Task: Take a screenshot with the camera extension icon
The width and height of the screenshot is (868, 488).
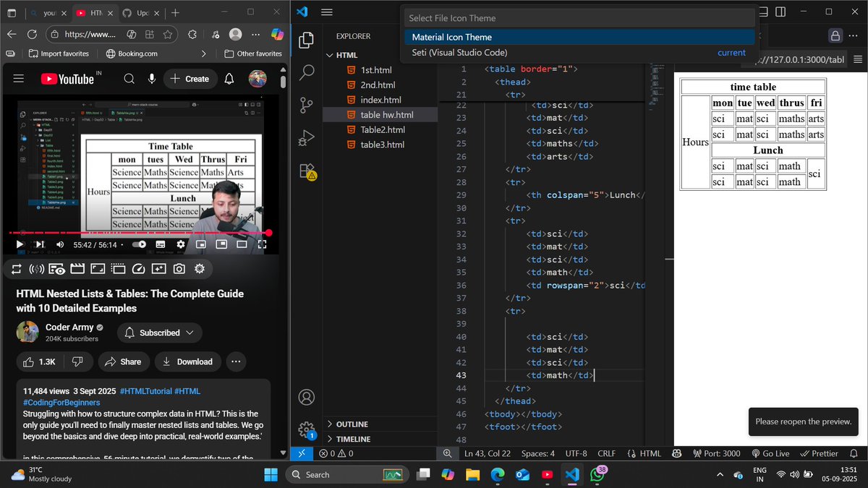Action: click(x=179, y=269)
